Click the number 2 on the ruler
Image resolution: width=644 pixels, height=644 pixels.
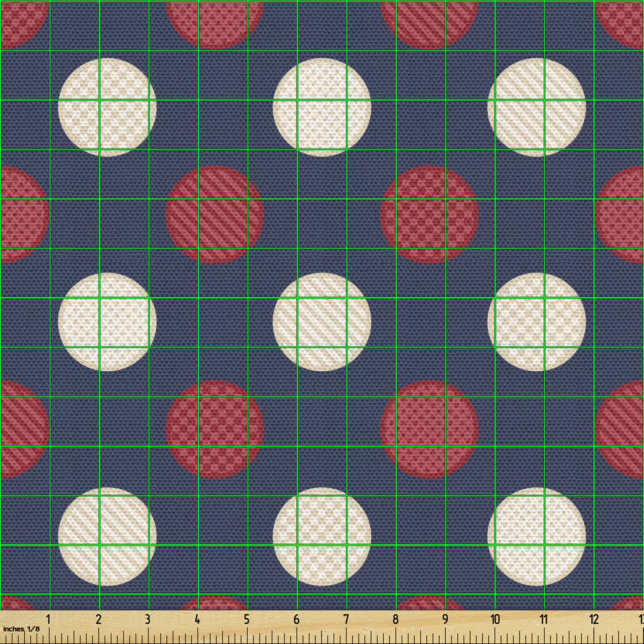click(x=98, y=619)
